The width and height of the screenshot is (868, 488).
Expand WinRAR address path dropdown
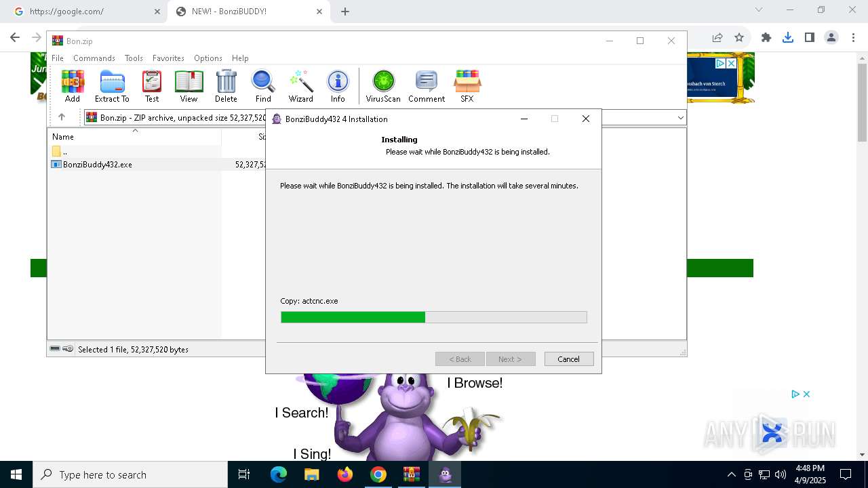(x=680, y=118)
